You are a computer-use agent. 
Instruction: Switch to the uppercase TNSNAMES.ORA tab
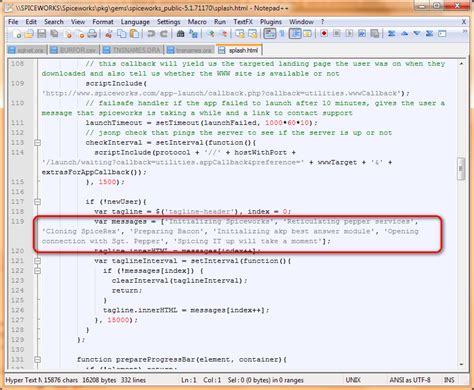pyautogui.click(x=132, y=50)
